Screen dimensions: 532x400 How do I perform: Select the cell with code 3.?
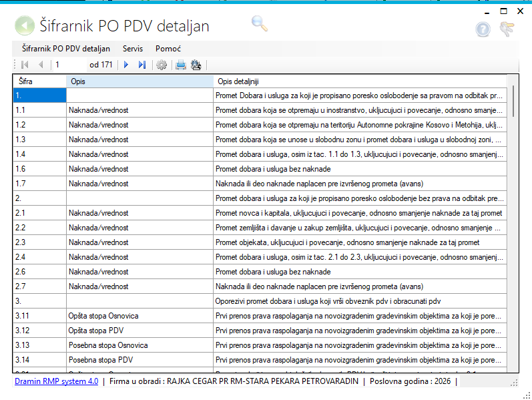point(39,301)
